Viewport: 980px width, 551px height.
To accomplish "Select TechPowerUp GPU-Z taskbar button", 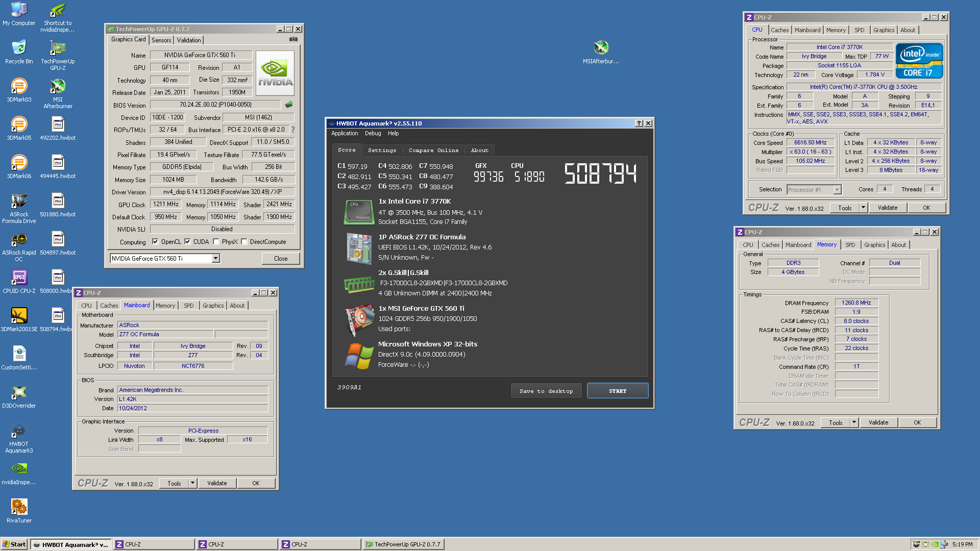I will click(403, 544).
